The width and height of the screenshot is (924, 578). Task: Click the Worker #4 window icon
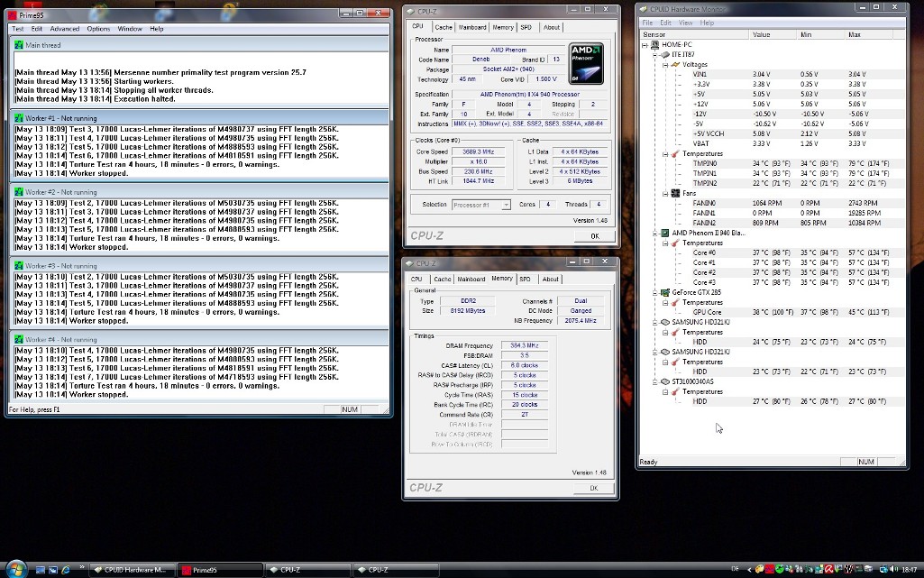click(x=19, y=339)
